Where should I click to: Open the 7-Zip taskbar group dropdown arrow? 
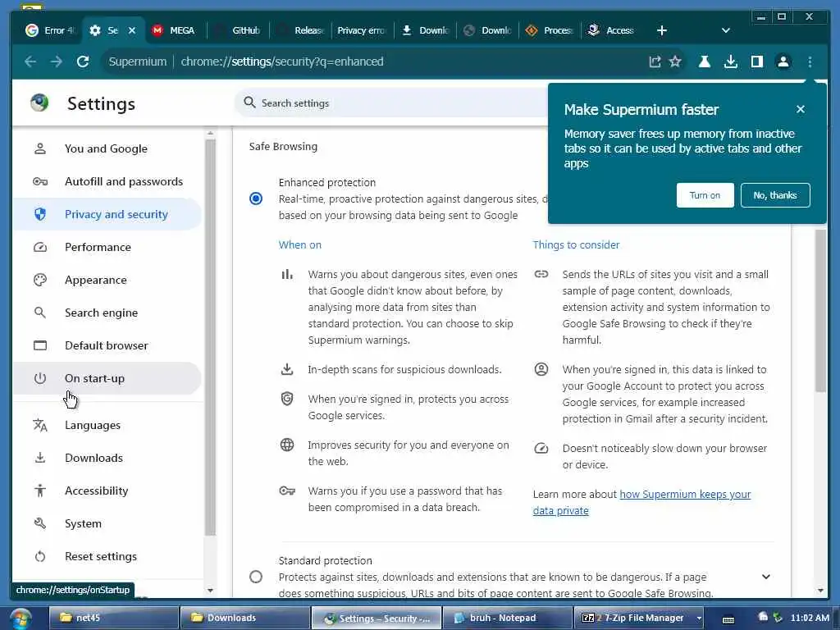pyautogui.click(x=699, y=619)
